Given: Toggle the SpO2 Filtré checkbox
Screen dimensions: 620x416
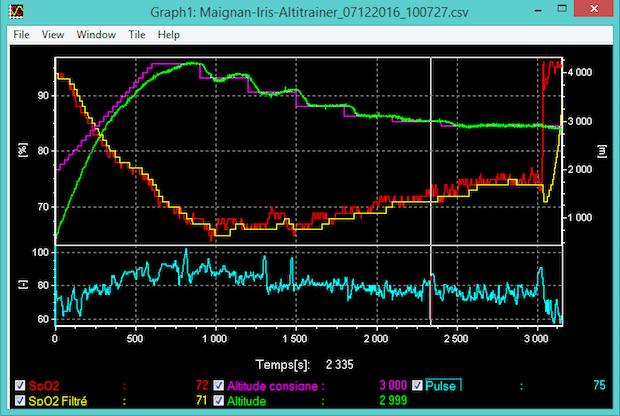Looking at the screenshot, I should [21, 401].
